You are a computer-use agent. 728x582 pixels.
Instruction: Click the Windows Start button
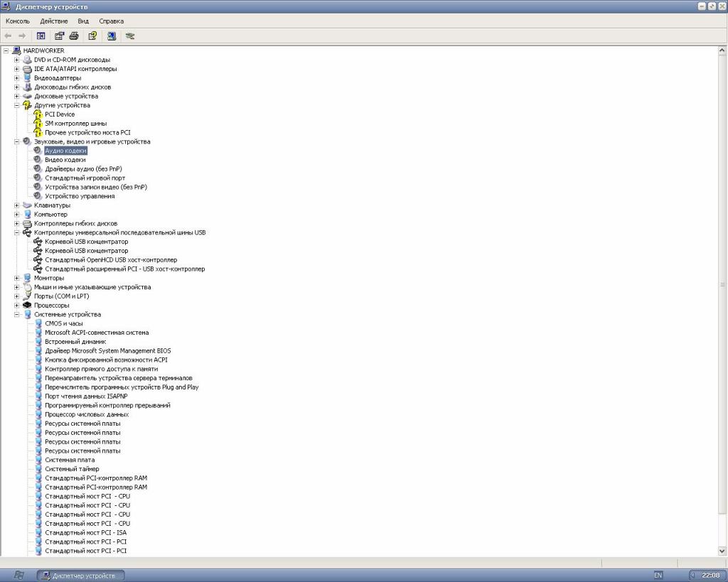point(18,576)
